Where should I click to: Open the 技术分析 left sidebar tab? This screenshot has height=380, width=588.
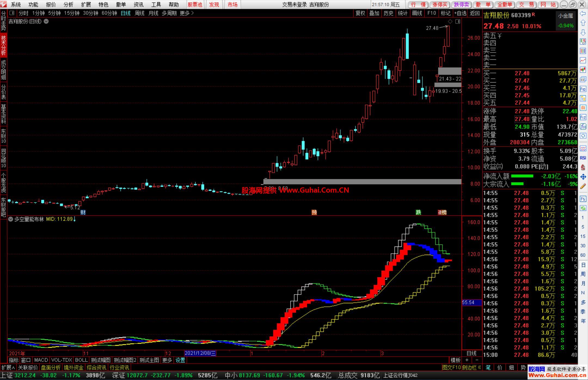(x=4, y=45)
